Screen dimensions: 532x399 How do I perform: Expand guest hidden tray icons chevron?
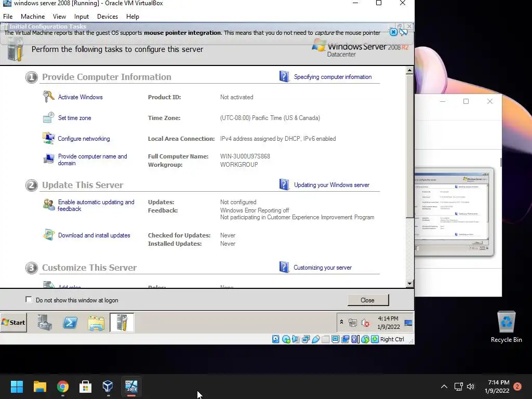[x=342, y=322]
